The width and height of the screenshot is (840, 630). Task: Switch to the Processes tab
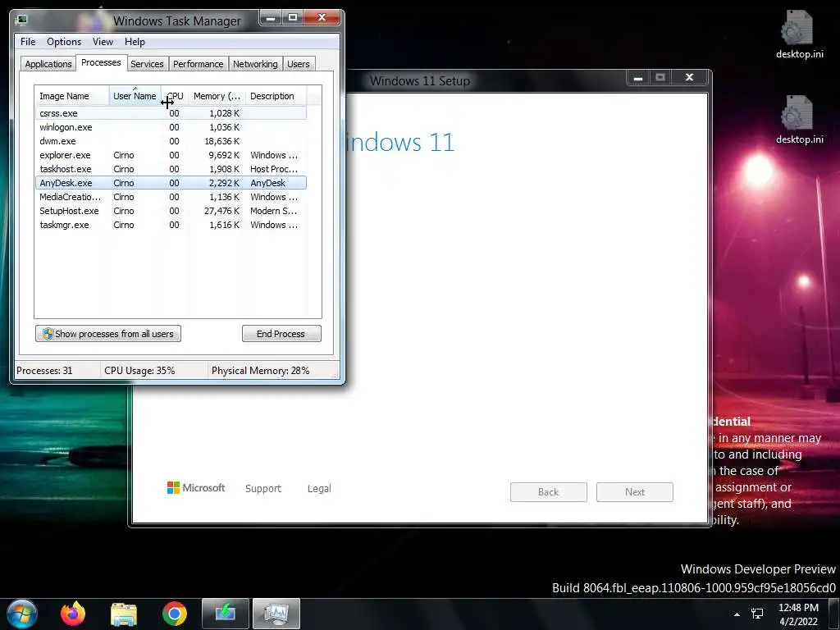pos(101,62)
